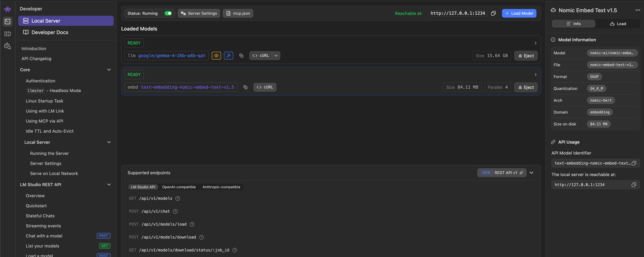The height and width of the screenshot is (257, 644).
Task: Show help for POST /api/v1/models/load endpoint
Action: (x=192, y=224)
